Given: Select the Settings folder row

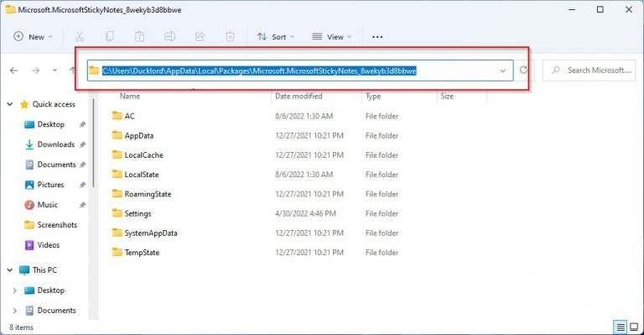Looking at the screenshot, I should click(x=255, y=213).
